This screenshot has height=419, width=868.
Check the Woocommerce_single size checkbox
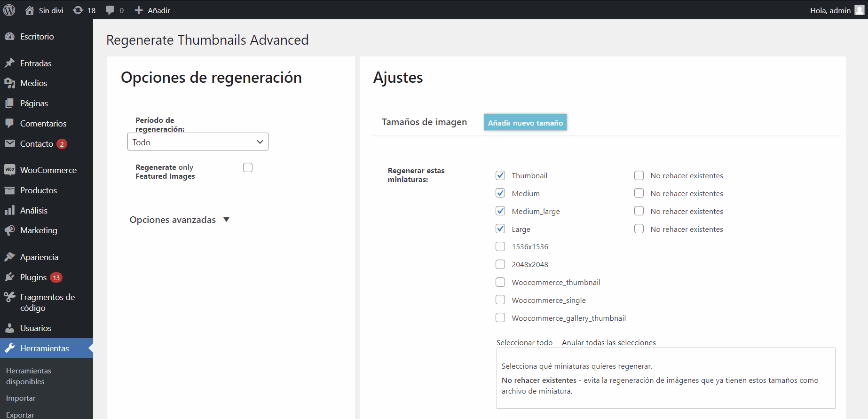coord(500,300)
